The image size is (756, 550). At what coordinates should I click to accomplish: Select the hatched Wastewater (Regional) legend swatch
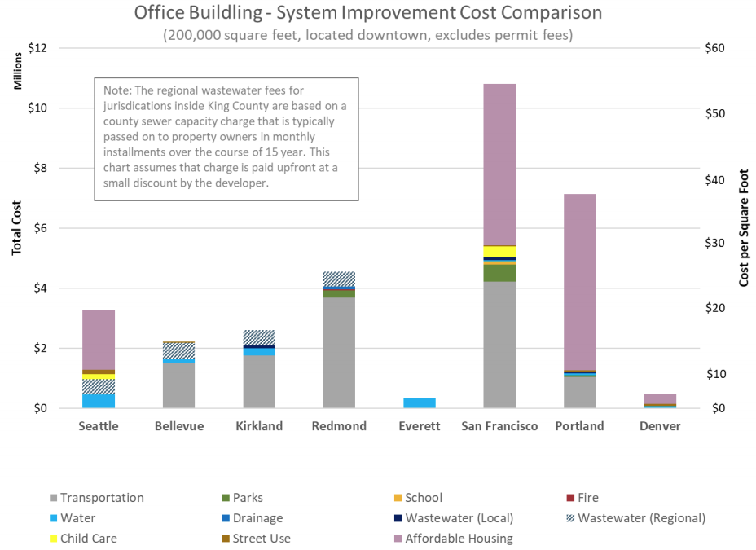pos(571,518)
